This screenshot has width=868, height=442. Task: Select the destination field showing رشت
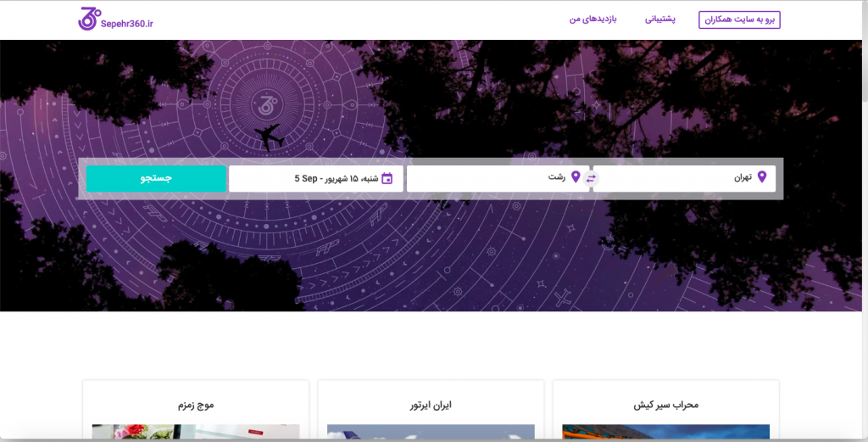(498, 178)
